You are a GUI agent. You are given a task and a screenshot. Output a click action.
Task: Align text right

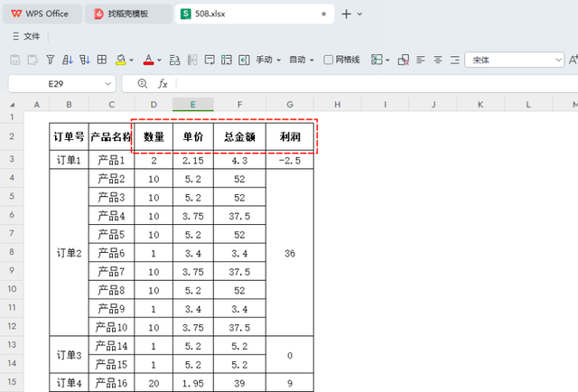[x=455, y=60]
